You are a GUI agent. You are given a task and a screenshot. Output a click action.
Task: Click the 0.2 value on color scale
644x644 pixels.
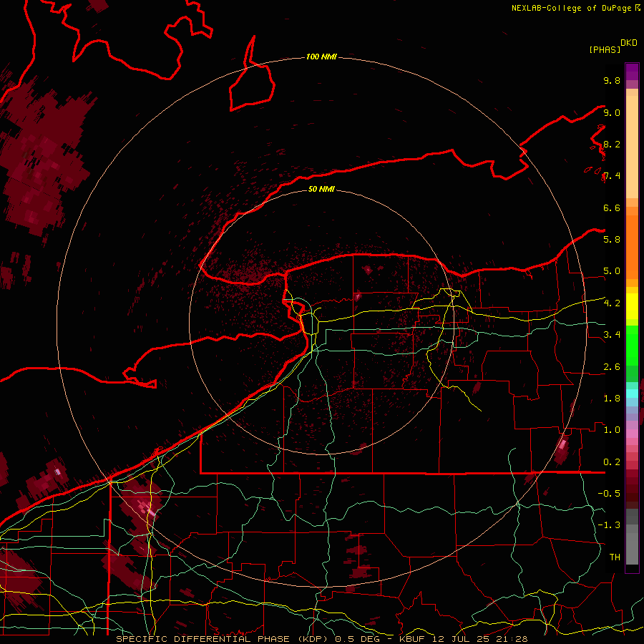[x=612, y=462]
